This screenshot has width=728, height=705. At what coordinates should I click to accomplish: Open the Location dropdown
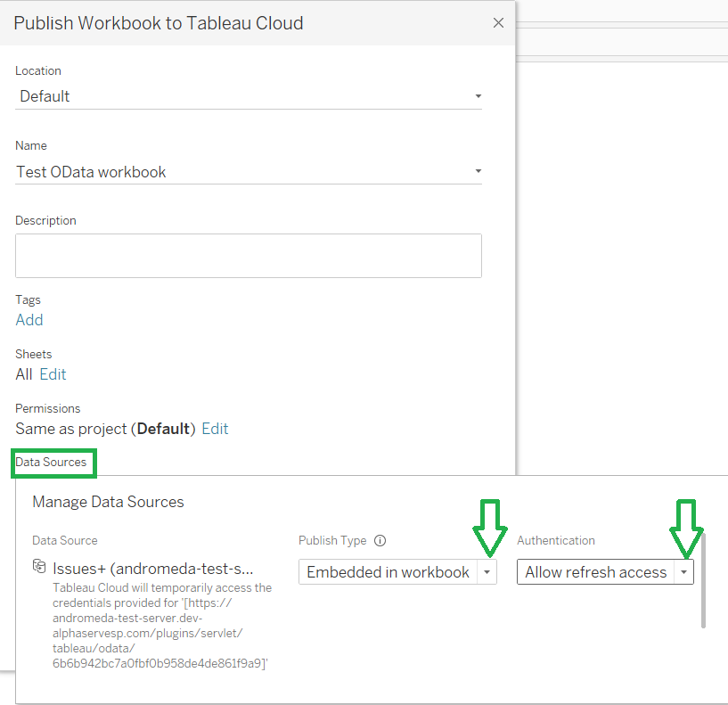479,96
